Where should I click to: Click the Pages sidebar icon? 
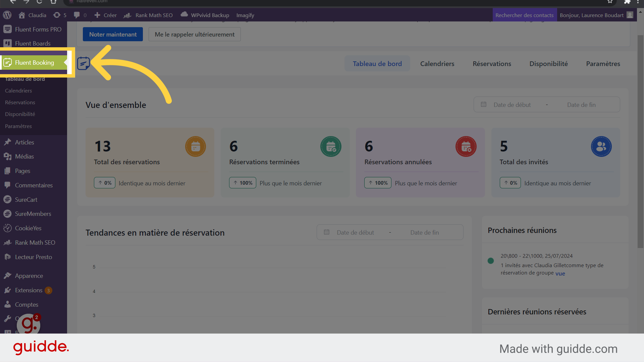7,171
